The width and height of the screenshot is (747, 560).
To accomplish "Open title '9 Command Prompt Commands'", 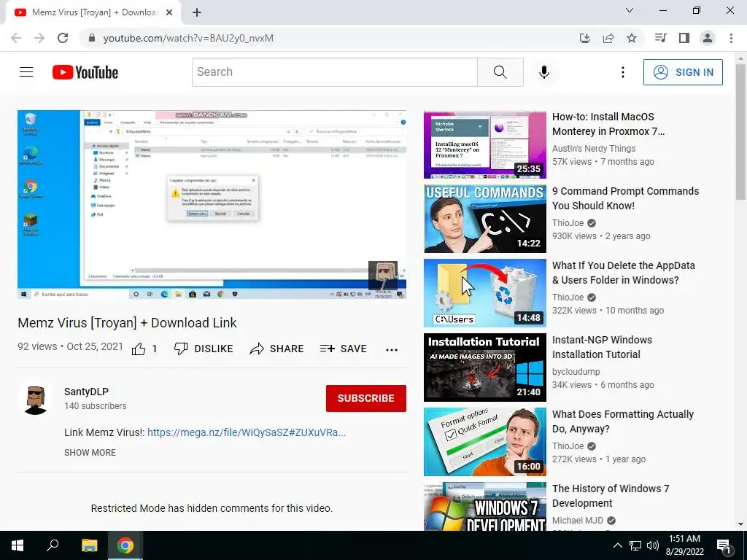I will click(x=625, y=198).
